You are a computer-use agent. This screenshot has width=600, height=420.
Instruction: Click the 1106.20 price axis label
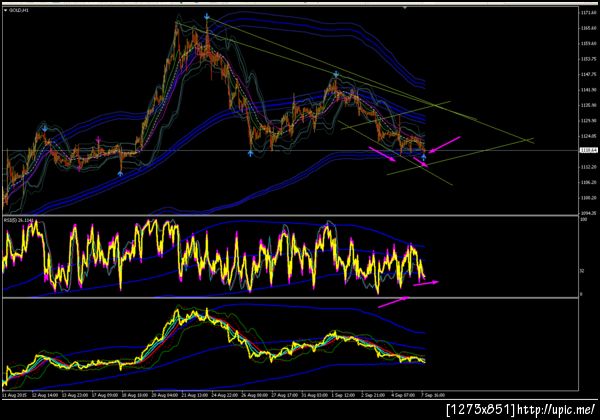589,182
